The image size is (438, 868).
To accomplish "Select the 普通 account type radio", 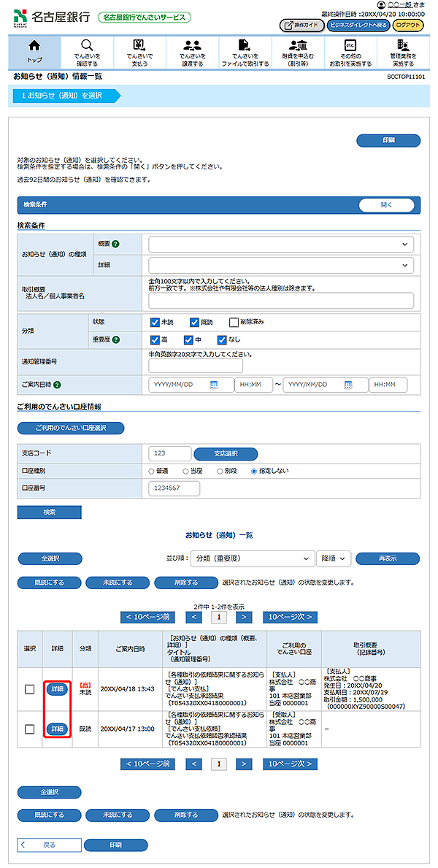I will pyautogui.click(x=152, y=471).
